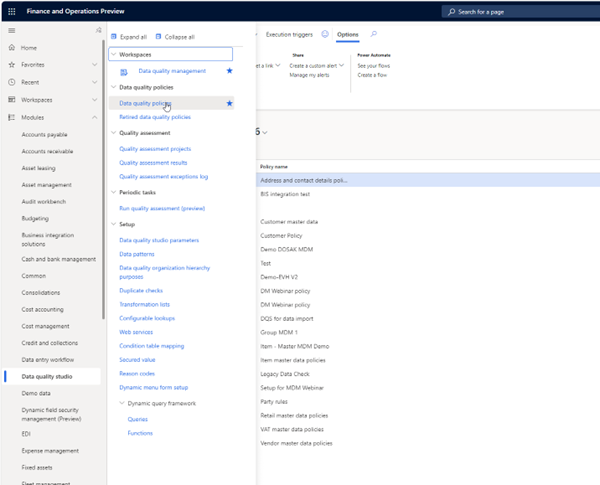Click the Recent clock icon
Screen dimensions: 600x485
point(12,82)
